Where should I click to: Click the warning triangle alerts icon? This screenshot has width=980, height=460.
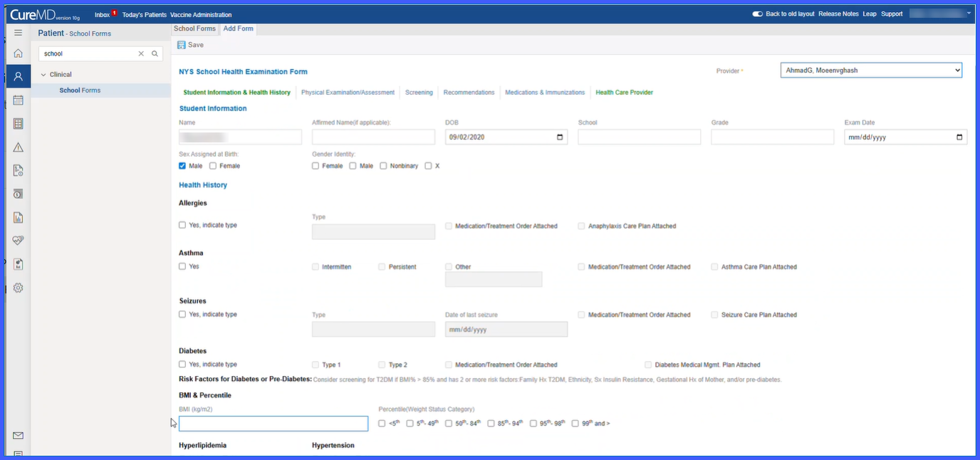coord(18,147)
